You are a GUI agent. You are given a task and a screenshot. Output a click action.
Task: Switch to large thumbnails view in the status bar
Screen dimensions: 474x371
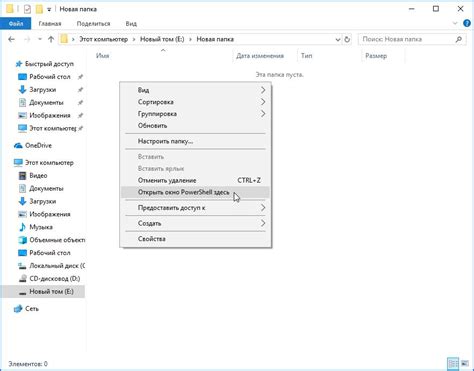point(465,363)
